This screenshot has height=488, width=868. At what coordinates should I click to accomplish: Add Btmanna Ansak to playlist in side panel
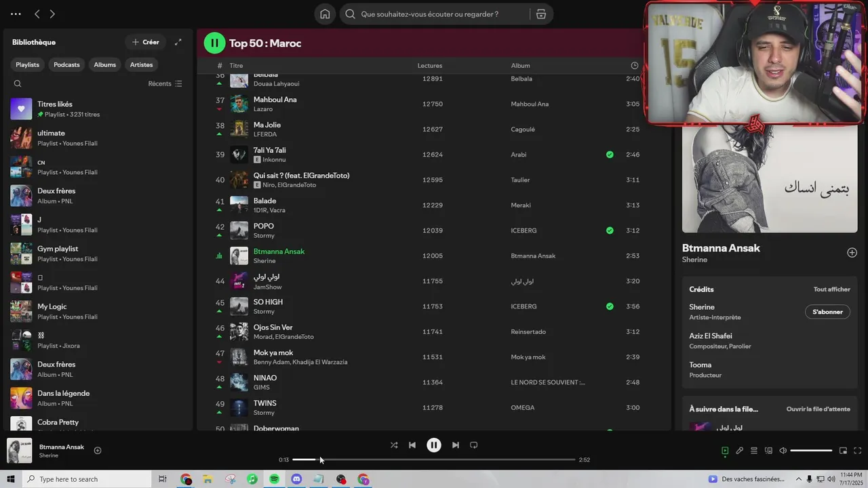[852, 253]
